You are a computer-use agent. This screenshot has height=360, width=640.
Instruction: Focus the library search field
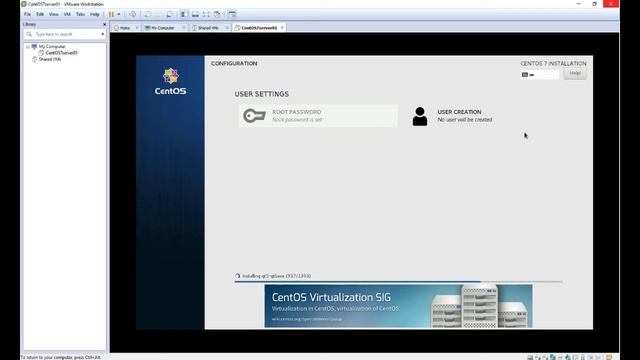click(x=65, y=34)
